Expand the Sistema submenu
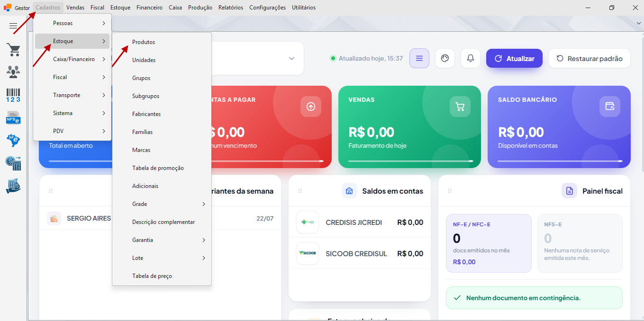 (x=72, y=113)
